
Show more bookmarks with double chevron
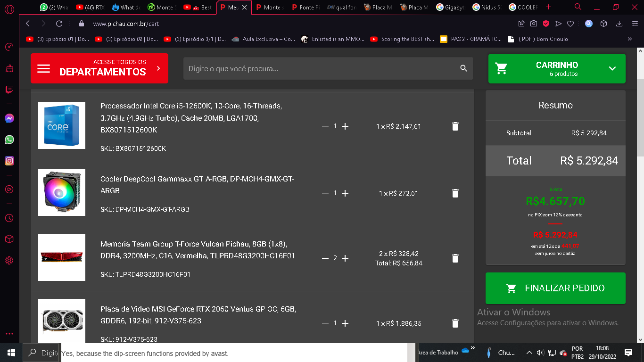pyautogui.click(x=630, y=39)
